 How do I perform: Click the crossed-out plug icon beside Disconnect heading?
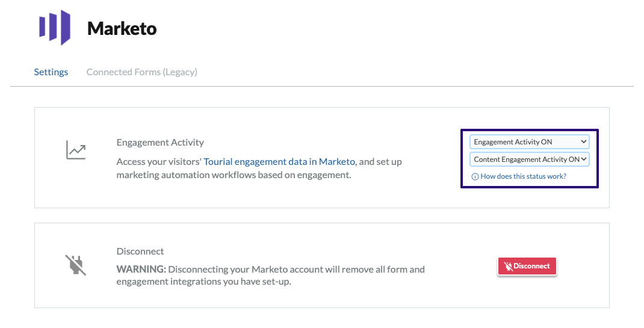click(x=76, y=265)
